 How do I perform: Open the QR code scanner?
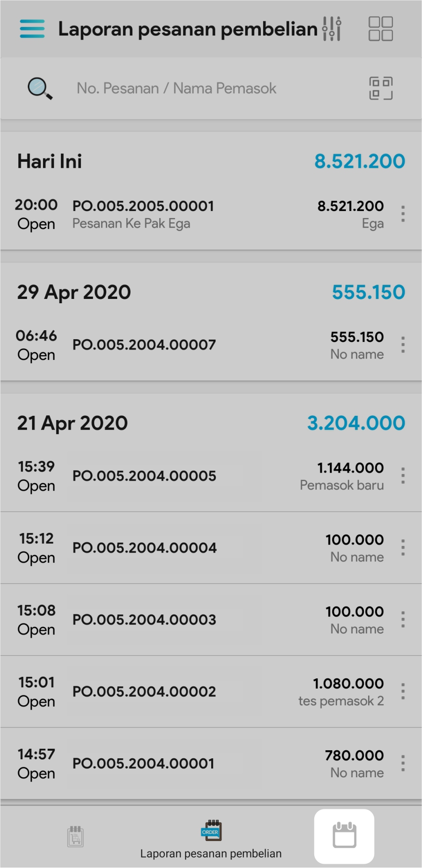pyautogui.click(x=380, y=88)
